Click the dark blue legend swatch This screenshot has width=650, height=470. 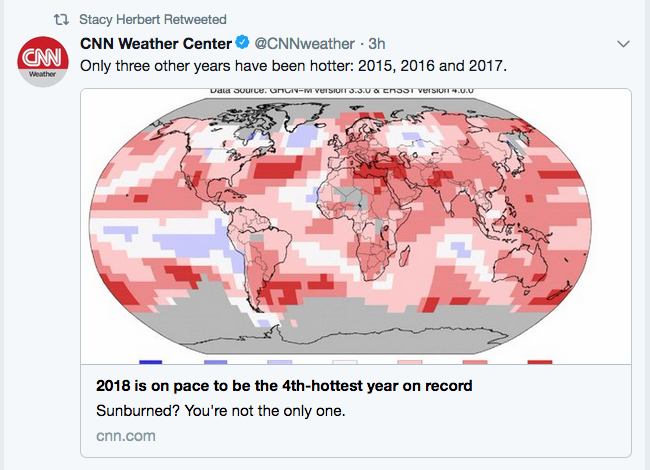150,362
